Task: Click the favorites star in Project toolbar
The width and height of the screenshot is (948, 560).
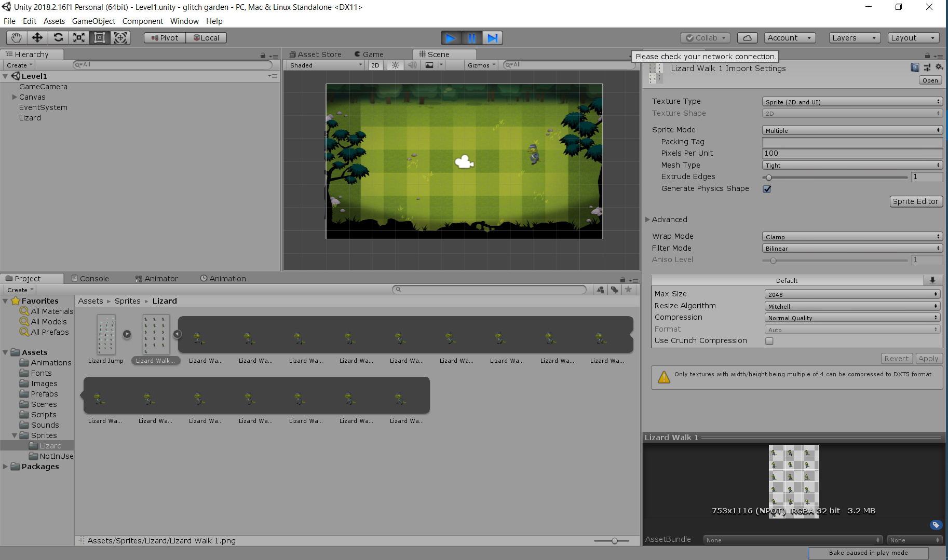Action: tap(628, 290)
